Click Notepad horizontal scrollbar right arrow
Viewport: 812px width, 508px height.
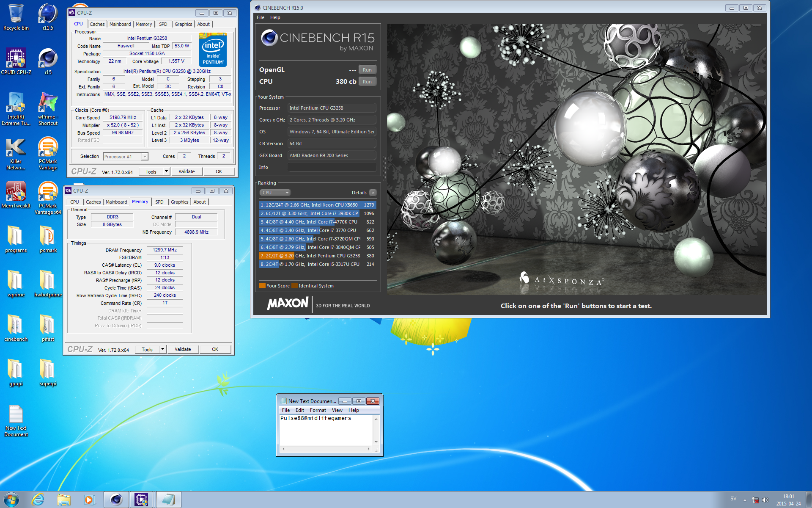pyautogui.click(x=368, y=449)
